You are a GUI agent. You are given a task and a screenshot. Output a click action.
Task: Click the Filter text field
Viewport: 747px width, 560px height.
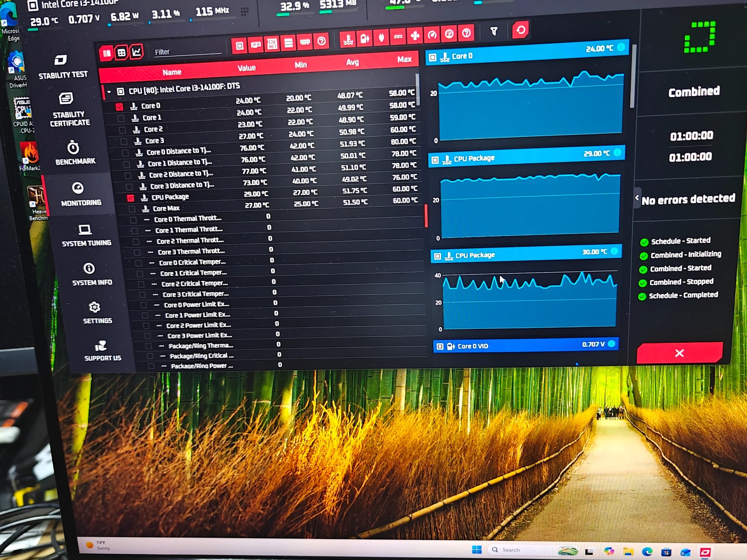pyautogui.click(x=187, y=51)
